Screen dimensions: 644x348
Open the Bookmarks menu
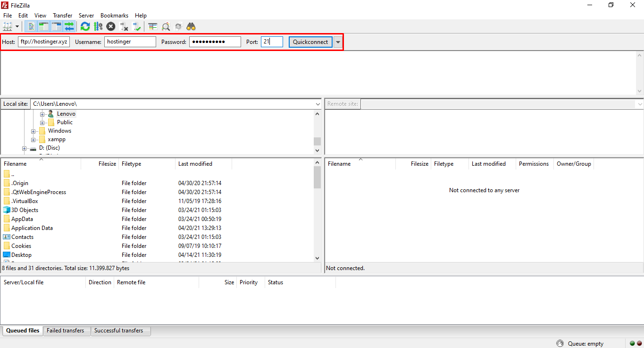pos(114,15)
